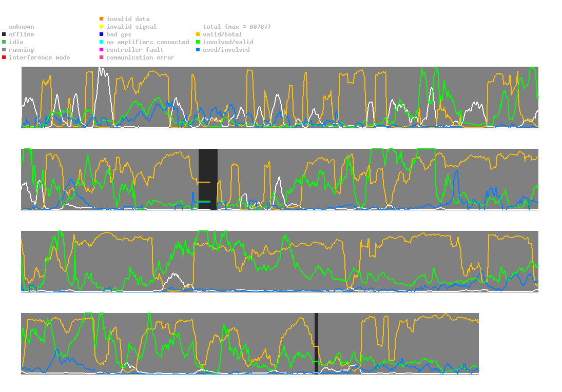Click the magenta controller fault swatch
The height and width of the screenshot is (392, 562).
pyautogui.click(x=102, y=50)
